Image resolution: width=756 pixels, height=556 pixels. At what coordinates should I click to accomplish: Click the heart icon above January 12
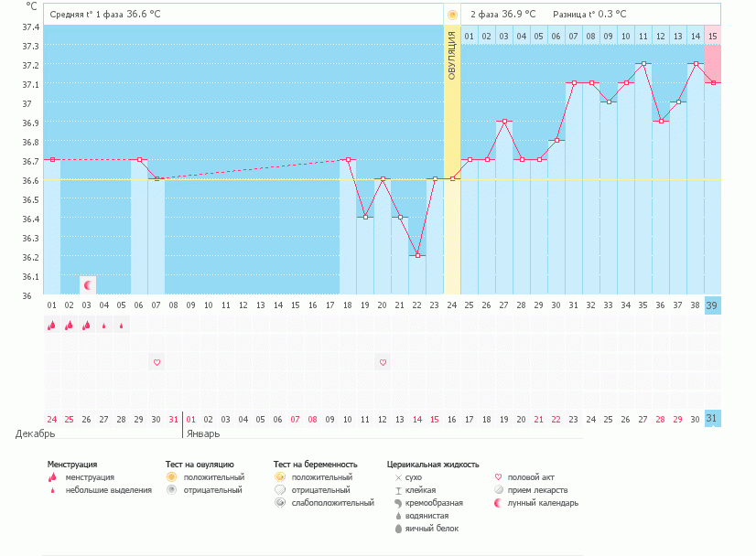coord(383,362)
